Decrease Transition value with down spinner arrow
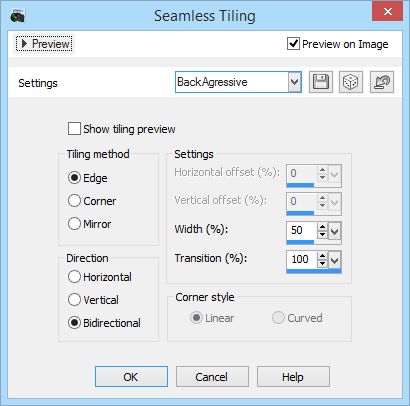 coord(322,264)
